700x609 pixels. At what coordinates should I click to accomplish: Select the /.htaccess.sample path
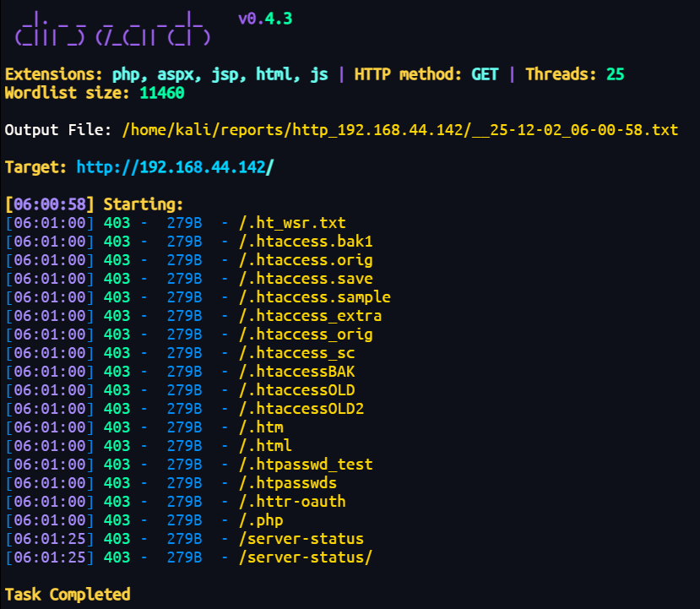(315, 297)
